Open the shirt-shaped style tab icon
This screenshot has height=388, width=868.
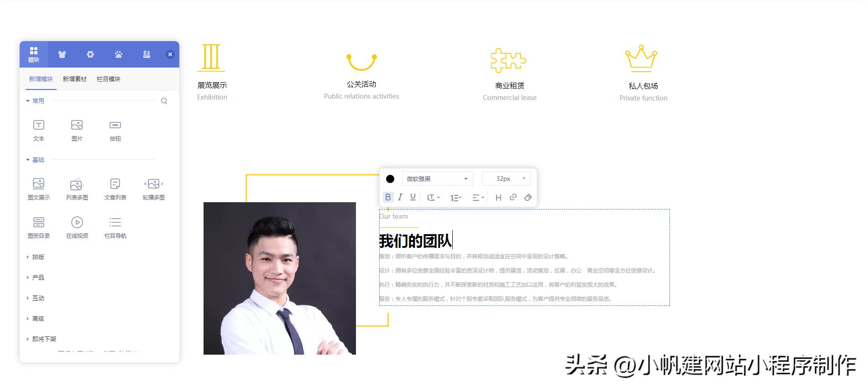pyautogui.click(x=62, y=54)
